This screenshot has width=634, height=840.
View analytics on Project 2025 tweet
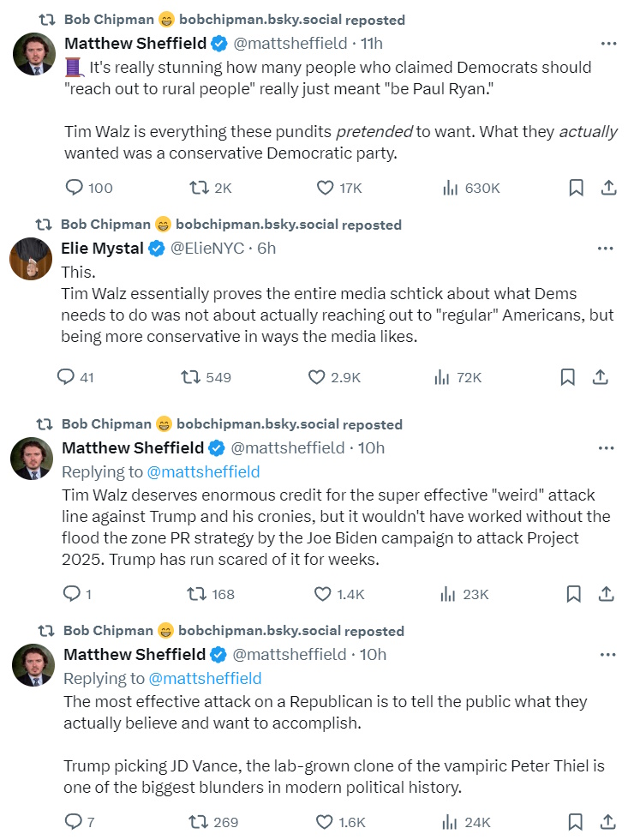(447, 594)
